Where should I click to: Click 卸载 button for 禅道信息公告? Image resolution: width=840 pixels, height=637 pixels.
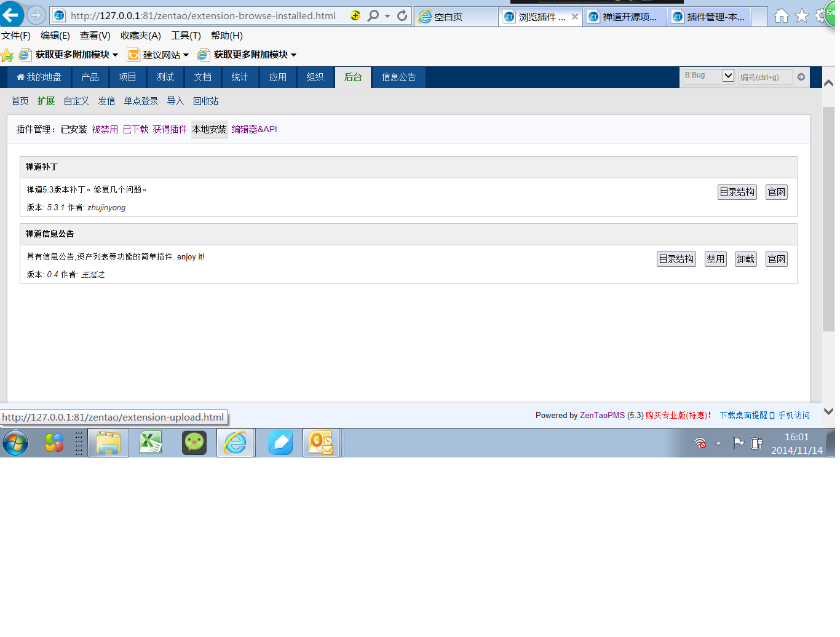[x=746, y=259]
